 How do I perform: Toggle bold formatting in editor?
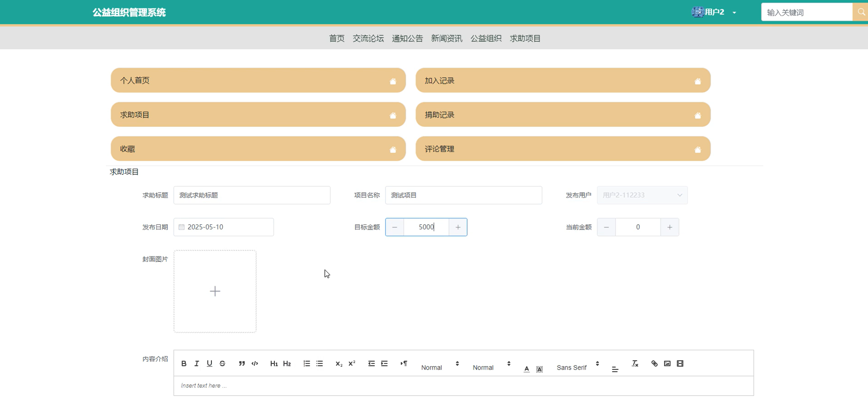click(x=184, y=363)
